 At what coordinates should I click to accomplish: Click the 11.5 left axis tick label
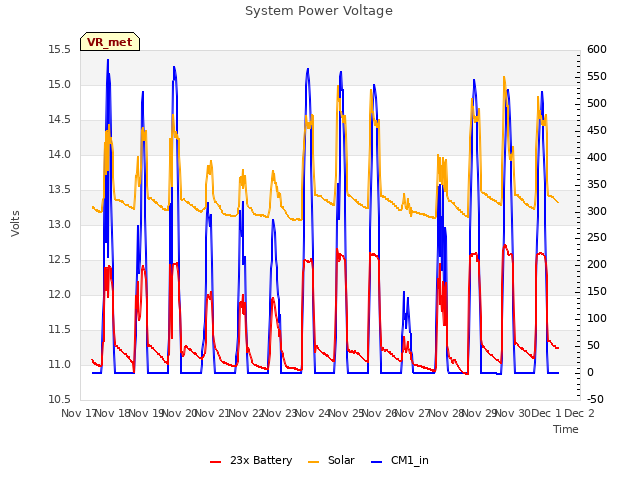click(x=60, y=329)
